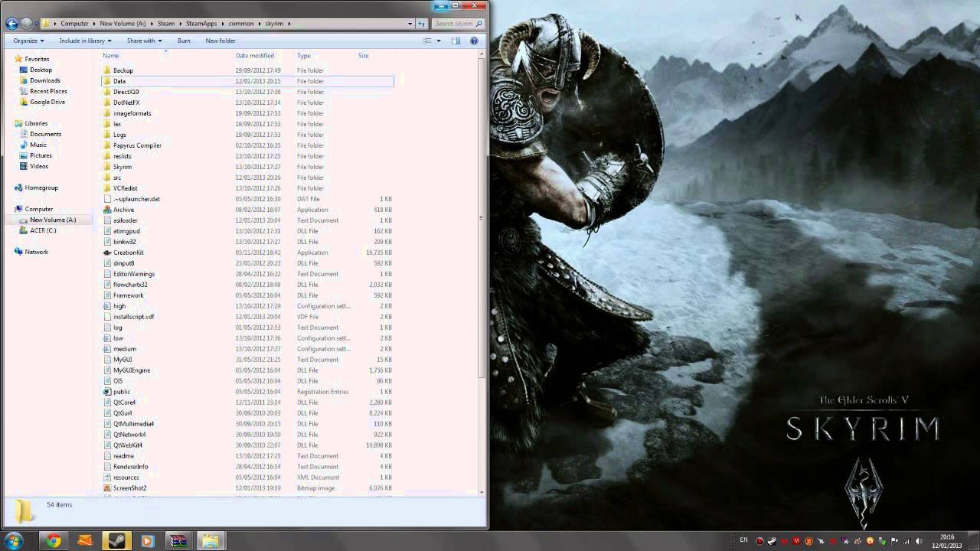980x551 pixels.
Task: Select the high configuration settings file
Action: [119, 306]
